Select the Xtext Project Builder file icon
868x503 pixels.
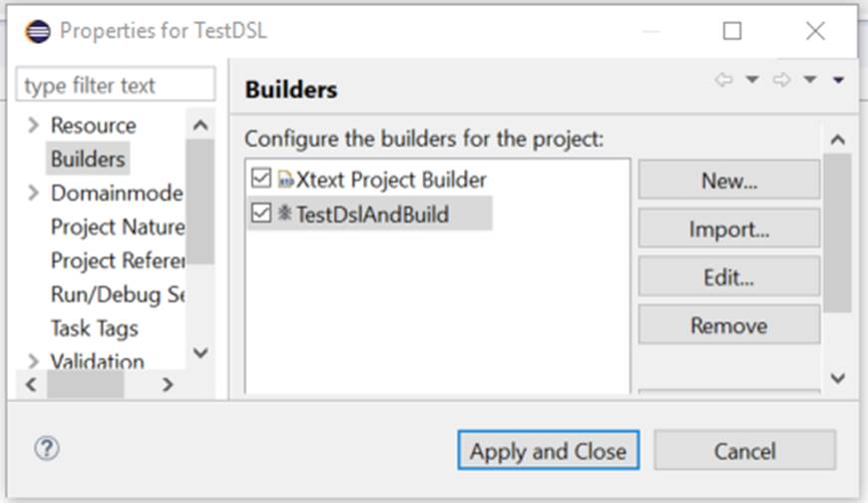[285, 181]
